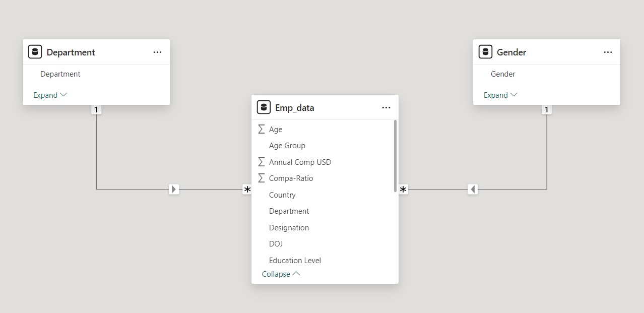Image resolution: width=644 pixels, height=313 pixels.
Task: Click the Emp_data table database icon
Action: 264,107
